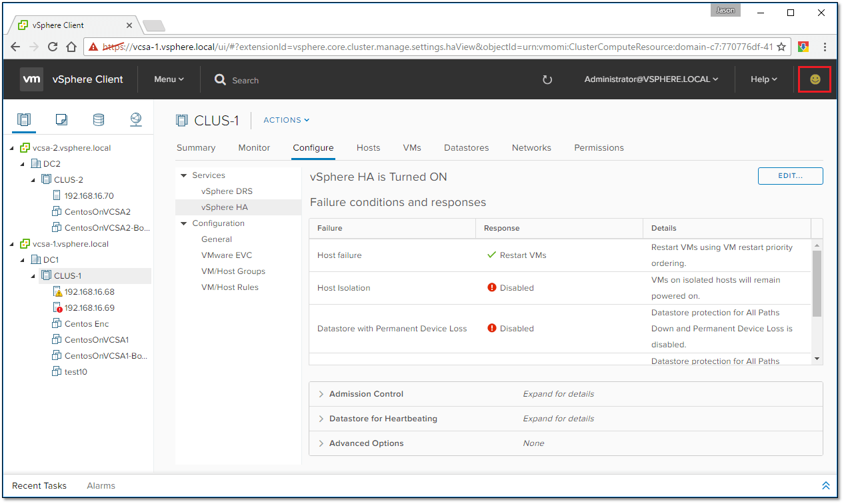844x504 pixels.
Task: Open the Recent Tasks panel
Action: click(39, 486)
